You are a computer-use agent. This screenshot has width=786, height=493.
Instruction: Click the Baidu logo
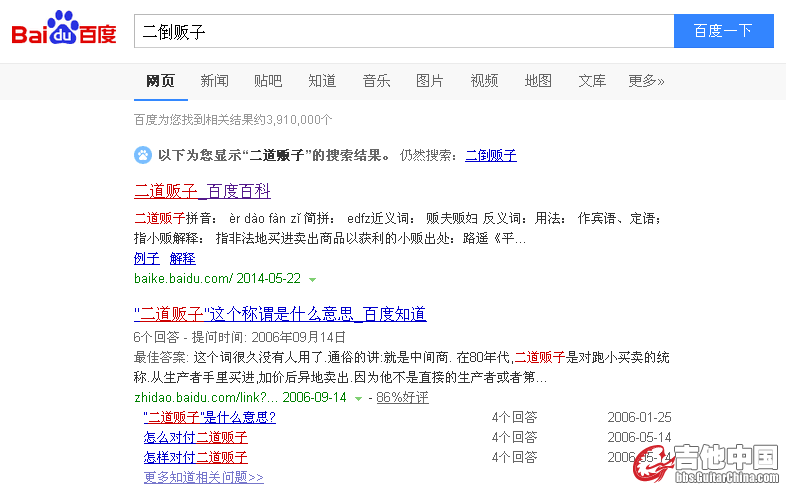(x=64, y=29)
